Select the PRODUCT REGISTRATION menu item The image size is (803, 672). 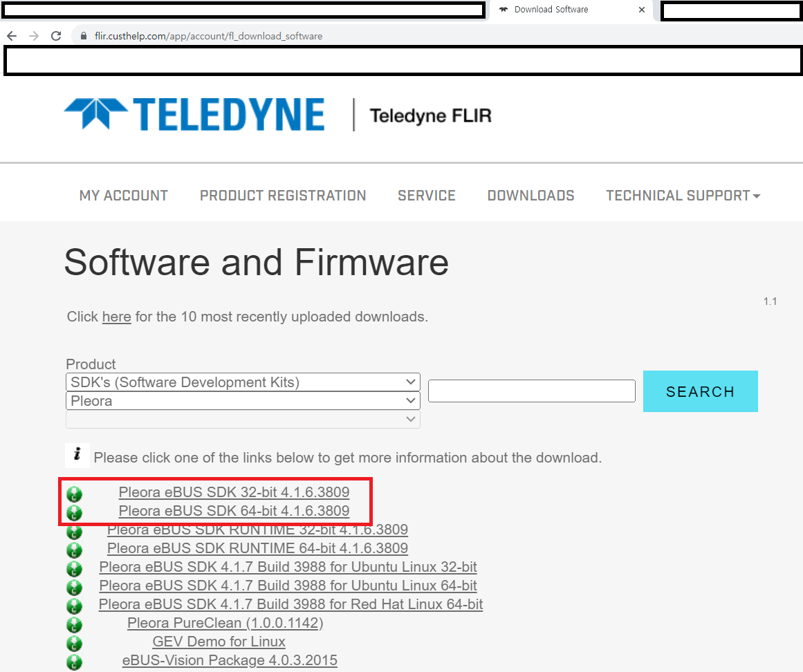point(282,196)
